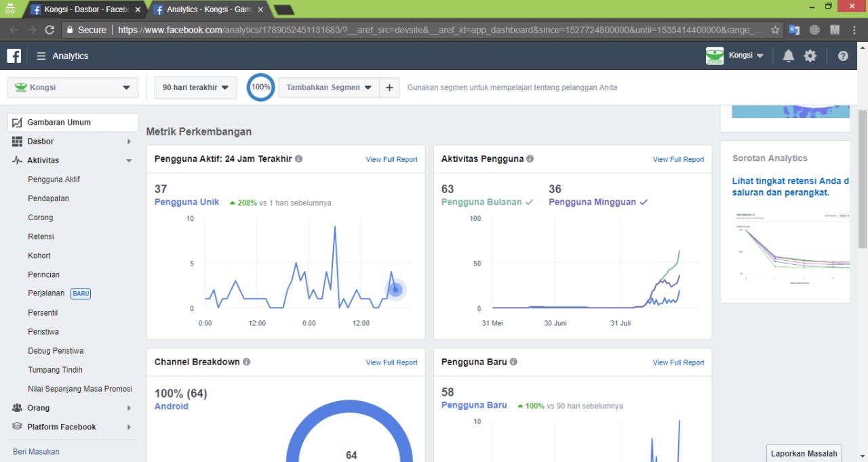Image resolution: width=868 pixels, height=462 pixels.
Task: Open Corong in the sidebar
Action: (x=40, y=217)
